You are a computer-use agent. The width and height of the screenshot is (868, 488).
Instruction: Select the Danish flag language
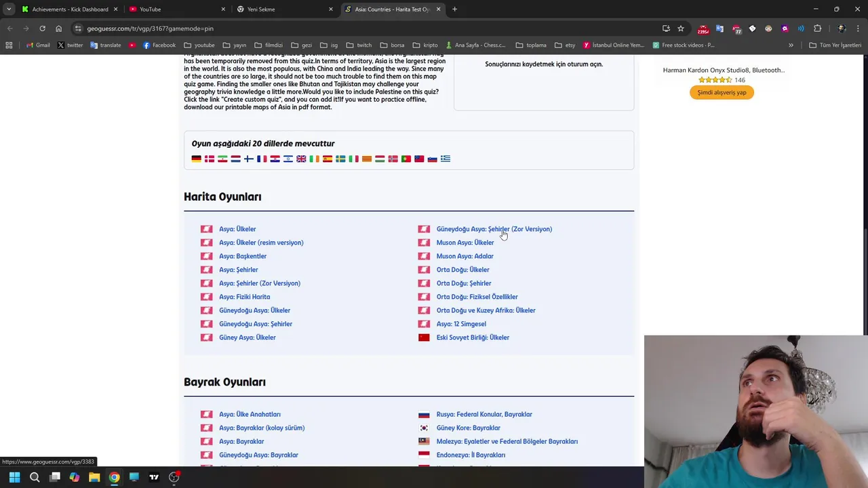[x=210, y=159]
